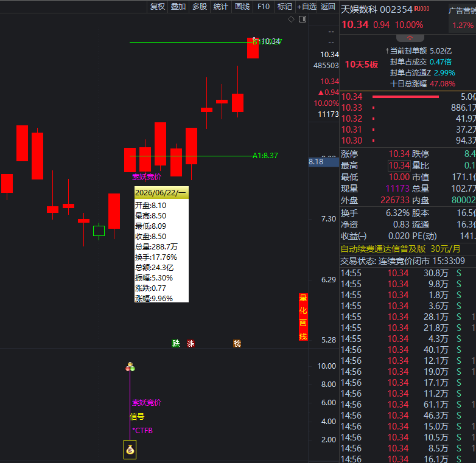Open F10 company info
This screenshot has height=463, width=476.
263,6
